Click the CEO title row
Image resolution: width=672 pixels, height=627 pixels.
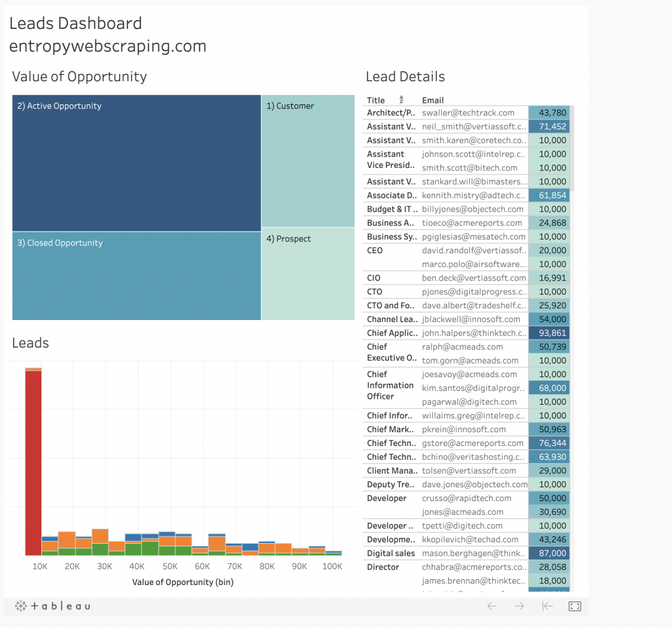coord(375,250)
